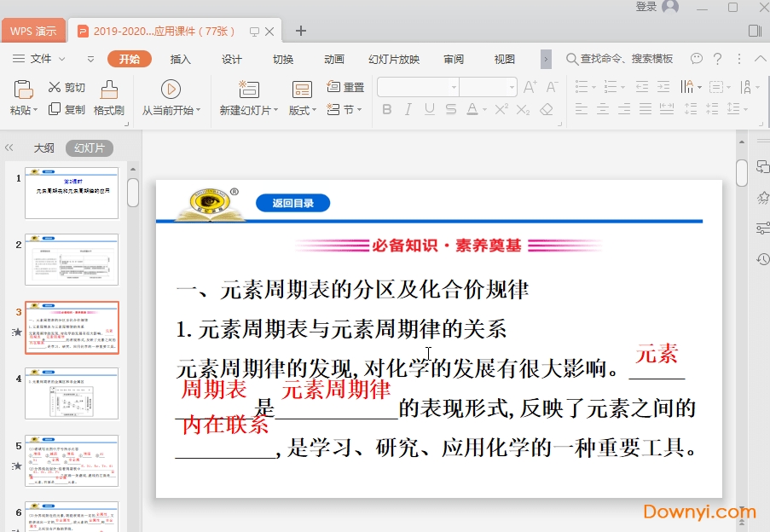Screen dimensions: 770x532
Task: Apply superscript formatting to text
Action: click(x=501, y=109)
